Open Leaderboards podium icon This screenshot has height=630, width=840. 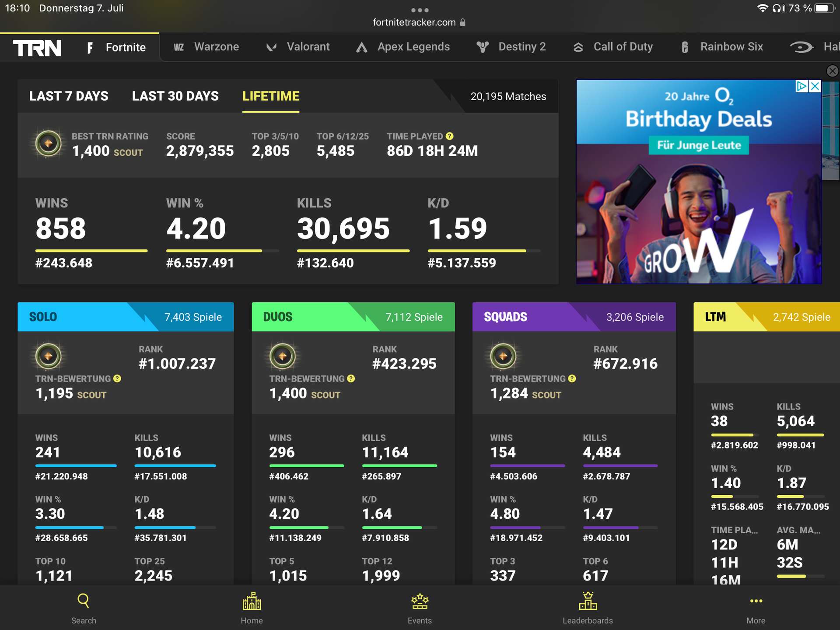click(x=588, y=601)
